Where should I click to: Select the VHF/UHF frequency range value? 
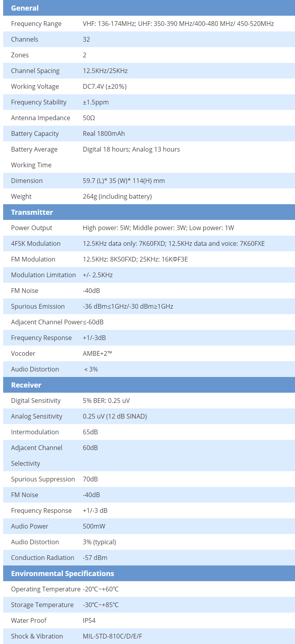pyautogui.click(x=178, y=24)
